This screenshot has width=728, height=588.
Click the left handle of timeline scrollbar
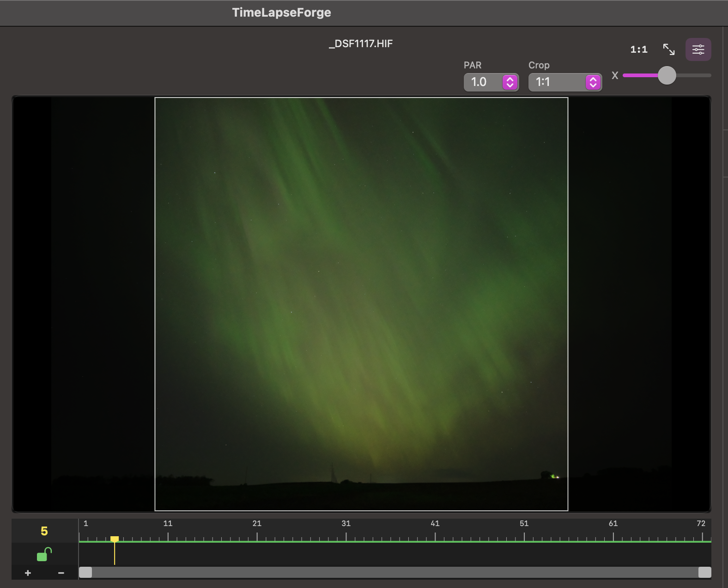pos(85,572)
